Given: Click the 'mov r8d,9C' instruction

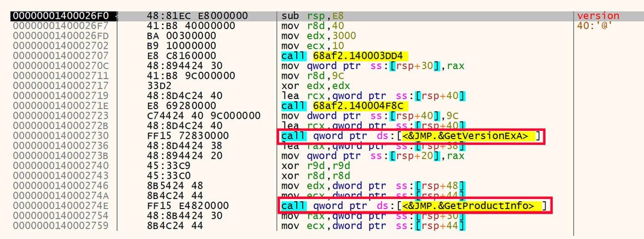Looking at the screenshot, I should tap(312, 76).
